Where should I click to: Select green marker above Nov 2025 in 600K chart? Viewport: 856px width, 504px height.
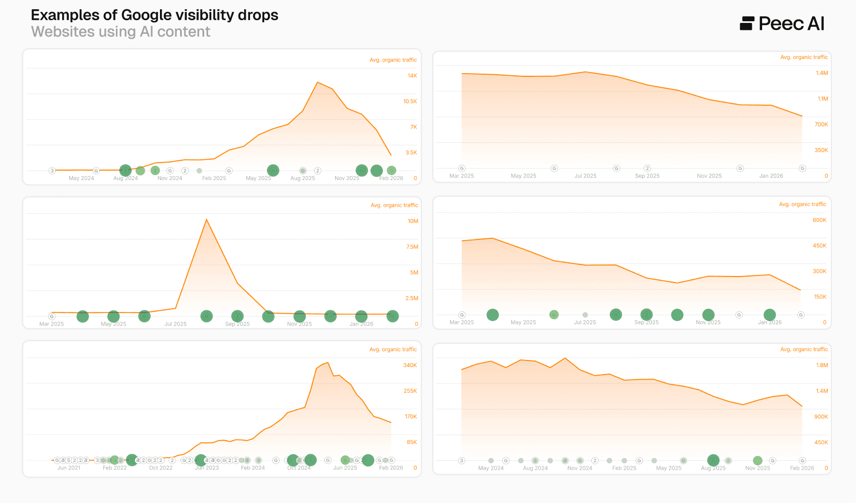coord(709,315)
